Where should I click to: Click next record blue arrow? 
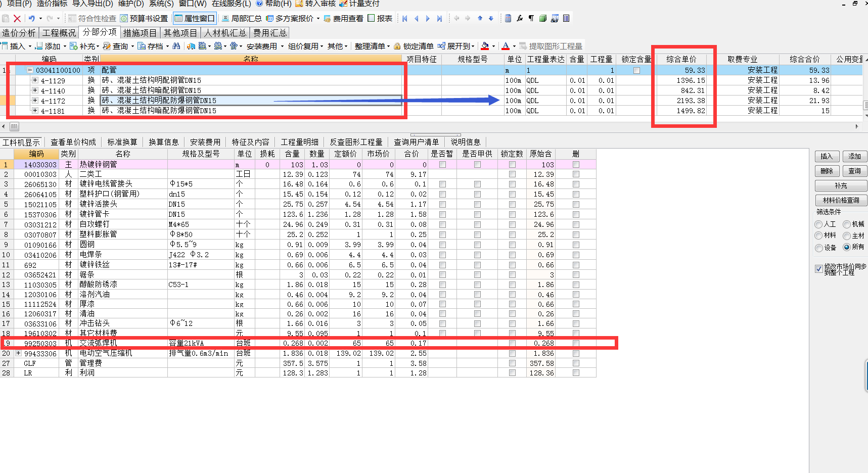coord(428,18)
